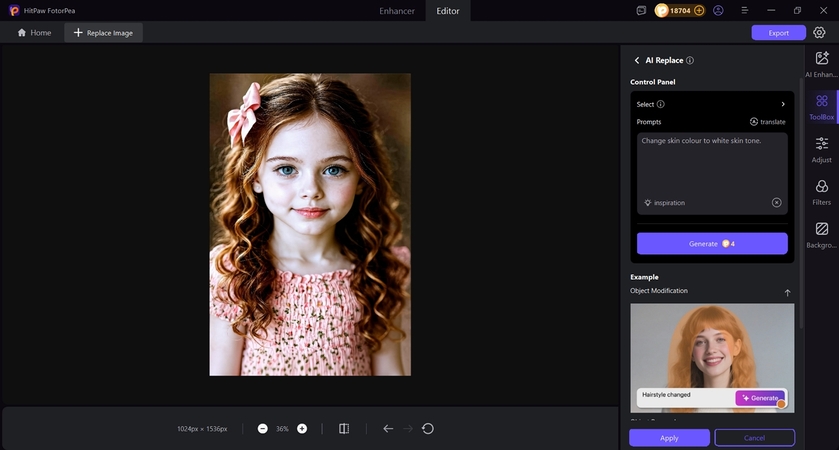
Task: Click the purple Generate button
Action: click(x=712, y=244)
